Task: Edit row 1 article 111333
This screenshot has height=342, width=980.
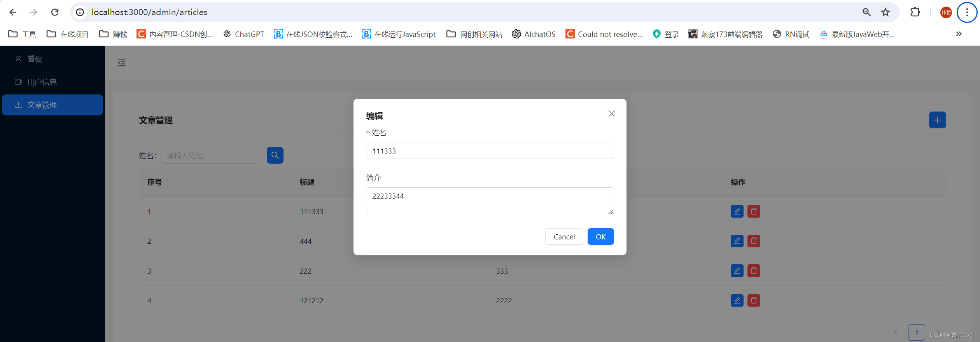Action: click(737, 211)
